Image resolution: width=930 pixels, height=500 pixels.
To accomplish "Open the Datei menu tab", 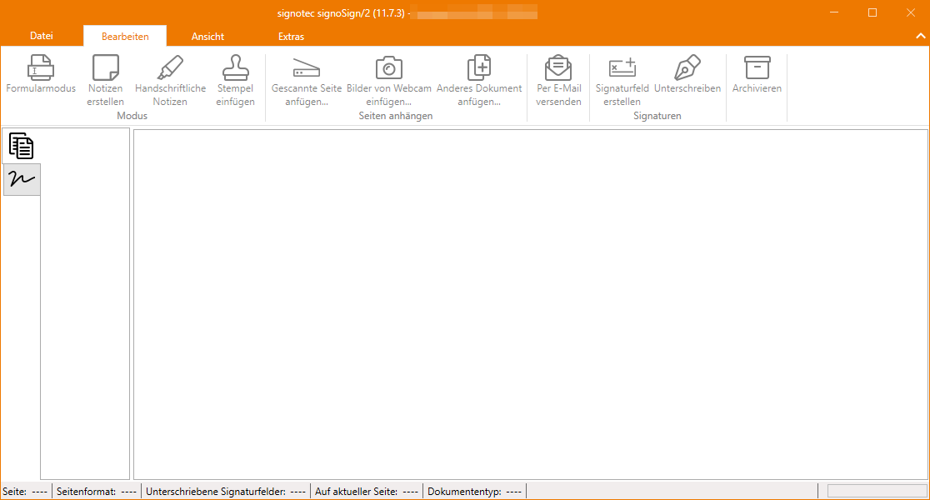I will point(42,36).
